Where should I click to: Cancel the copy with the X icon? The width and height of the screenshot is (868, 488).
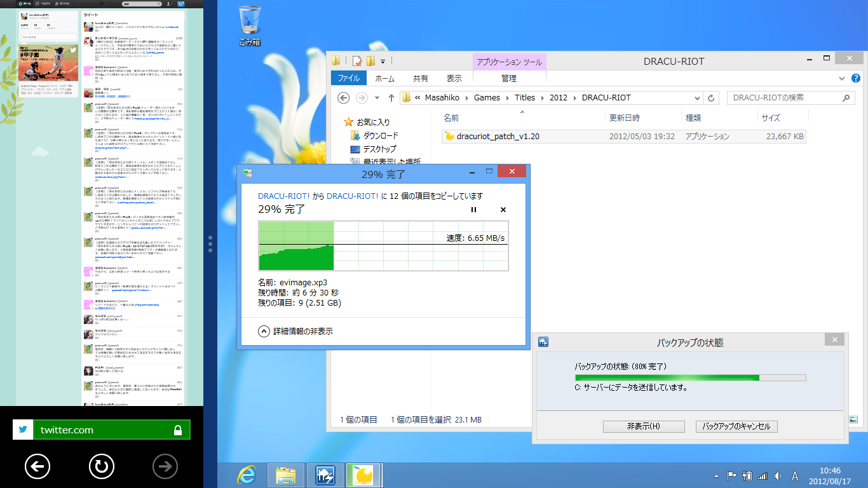point(503,210)
